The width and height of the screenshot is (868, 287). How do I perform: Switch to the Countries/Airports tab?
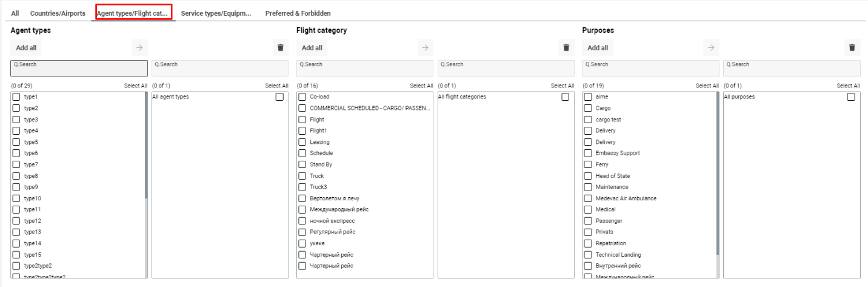pos(58,13)
